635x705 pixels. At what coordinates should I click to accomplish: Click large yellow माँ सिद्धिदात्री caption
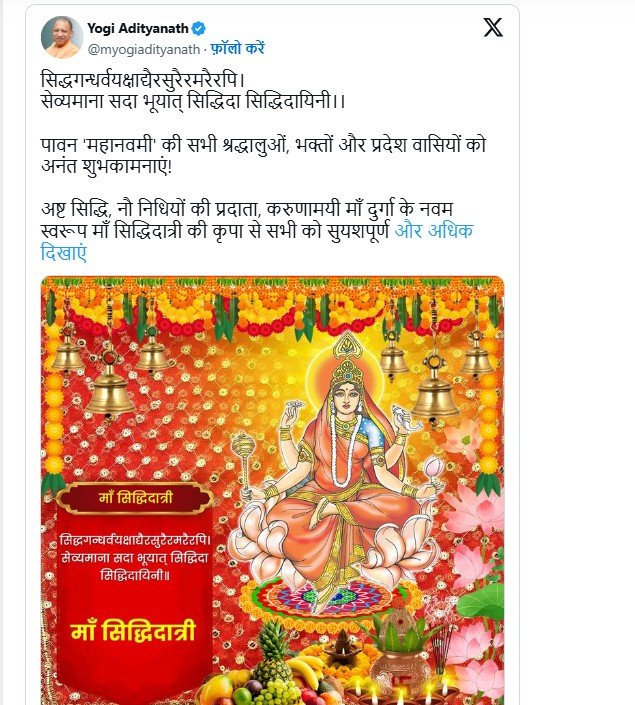133,630
